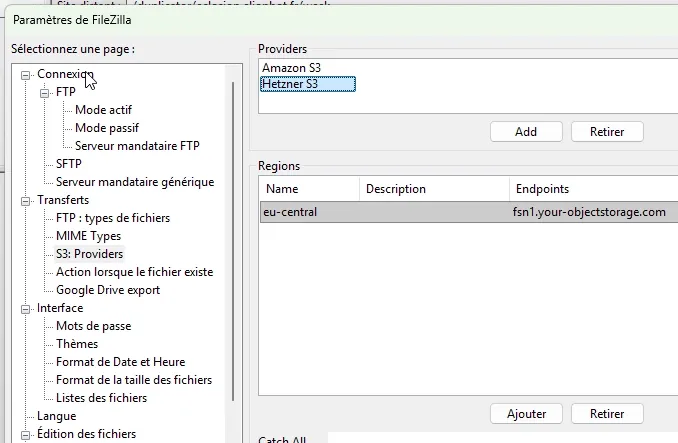Sort regions by Endpoints column header
Image resolution: width=678 pixels, height=443 pixels.
tap(593, 189)
